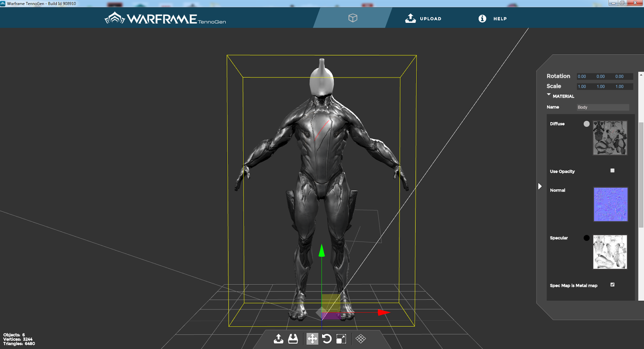Click the 'Triangles: 6480' status text
This screenshot has width=644, height=349.
pyautogui.click(x=19, y=344)
